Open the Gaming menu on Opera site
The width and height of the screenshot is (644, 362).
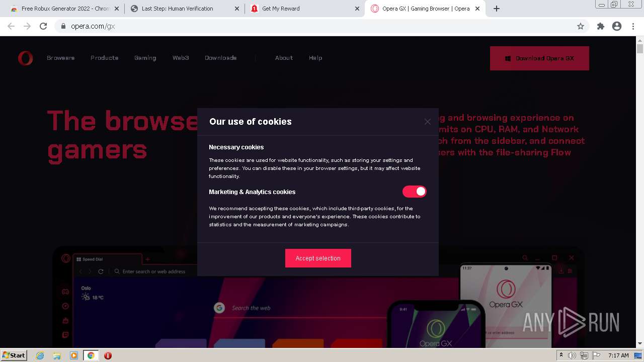tap(145, 58)
